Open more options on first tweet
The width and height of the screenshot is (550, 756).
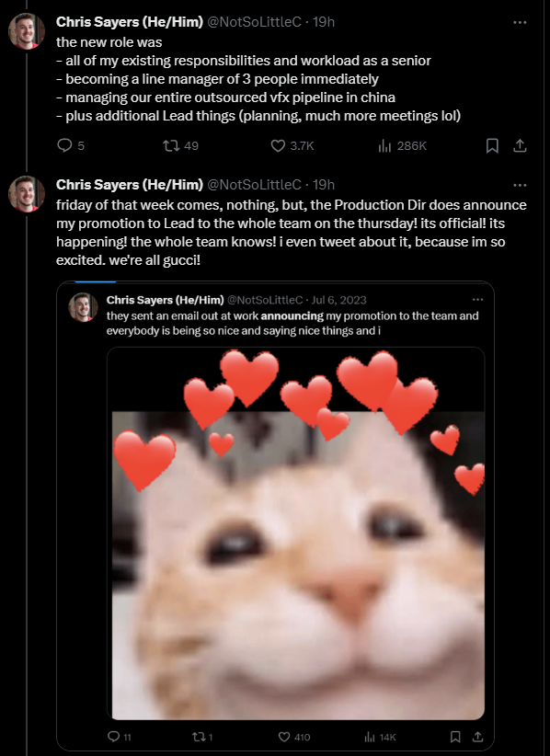[520, 22]
